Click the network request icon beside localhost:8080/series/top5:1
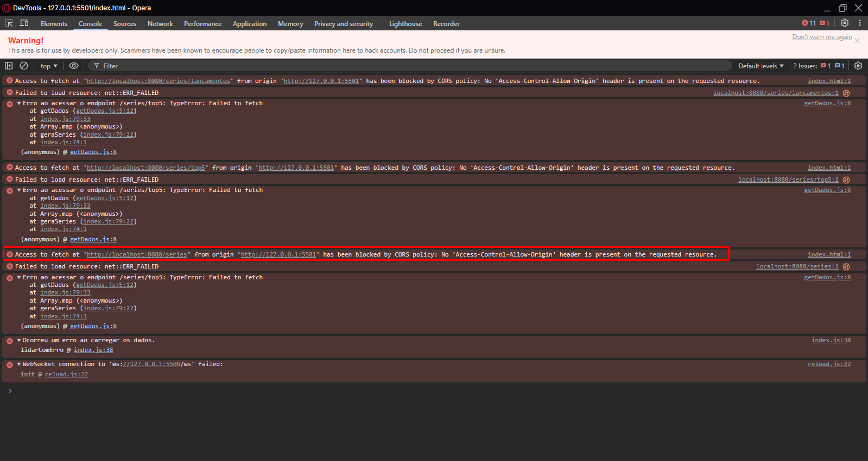Image resolution: width=868 pixels, height=461 pixels. tap(846, 180)
